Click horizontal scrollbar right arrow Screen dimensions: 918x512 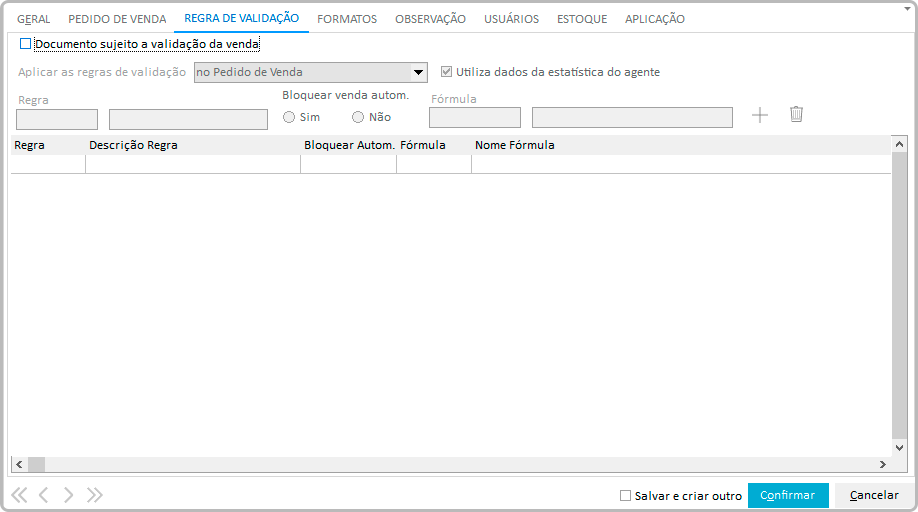(x=883, y=465)
